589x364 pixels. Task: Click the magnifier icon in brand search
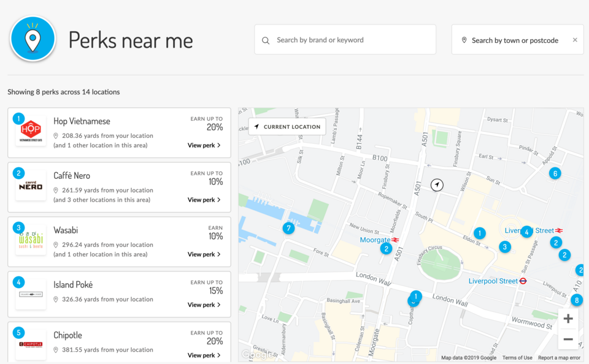coord(266,40)
